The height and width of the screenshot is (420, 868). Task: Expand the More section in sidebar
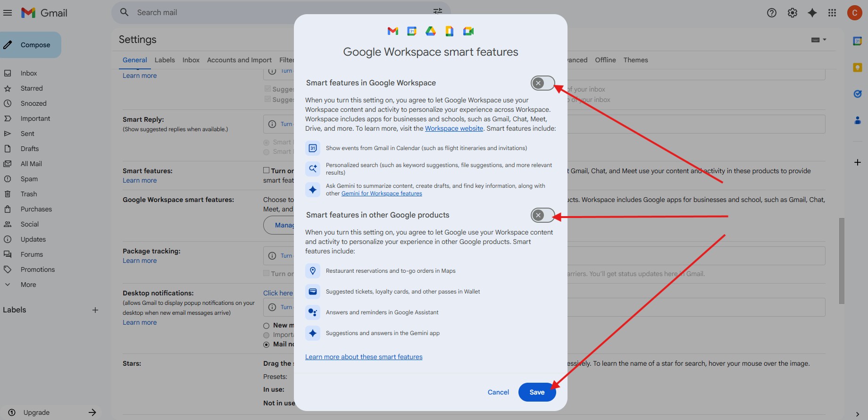point(28,285)
